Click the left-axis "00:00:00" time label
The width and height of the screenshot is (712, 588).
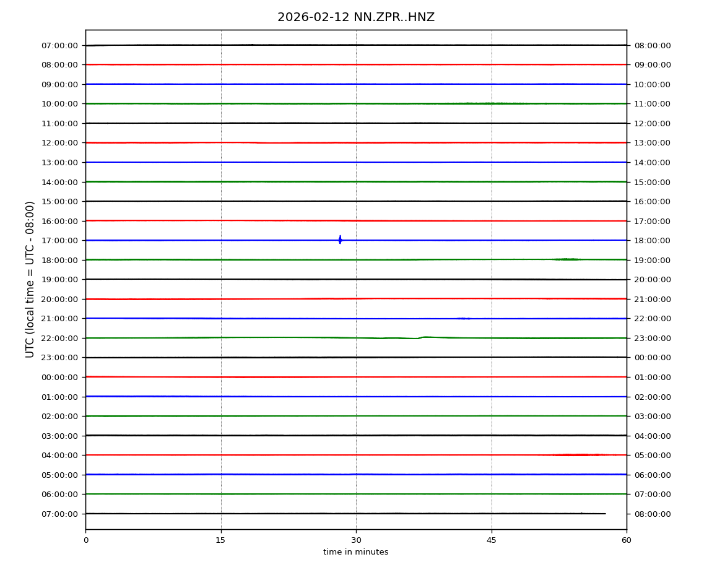(60, 377)
